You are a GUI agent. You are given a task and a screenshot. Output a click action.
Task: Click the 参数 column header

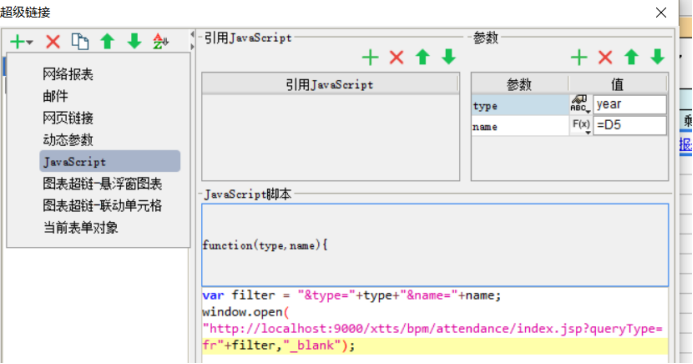520,84
